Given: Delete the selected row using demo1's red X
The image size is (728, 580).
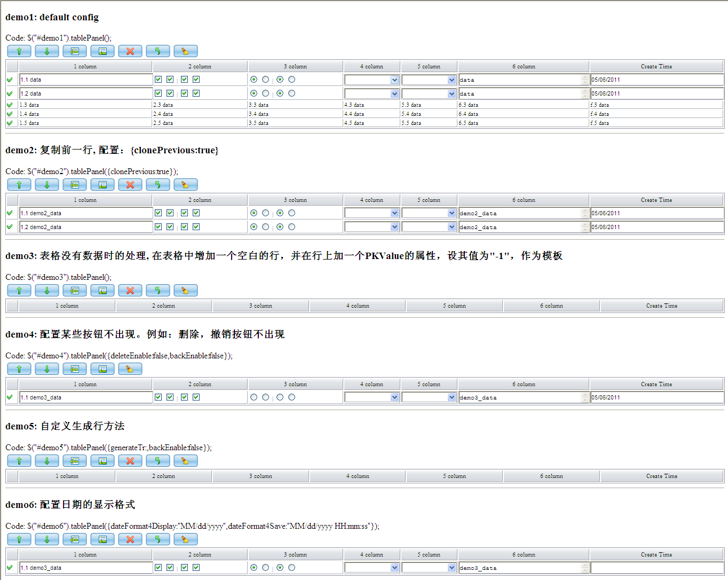Looking at the screenshot, I should coord(130,51).
